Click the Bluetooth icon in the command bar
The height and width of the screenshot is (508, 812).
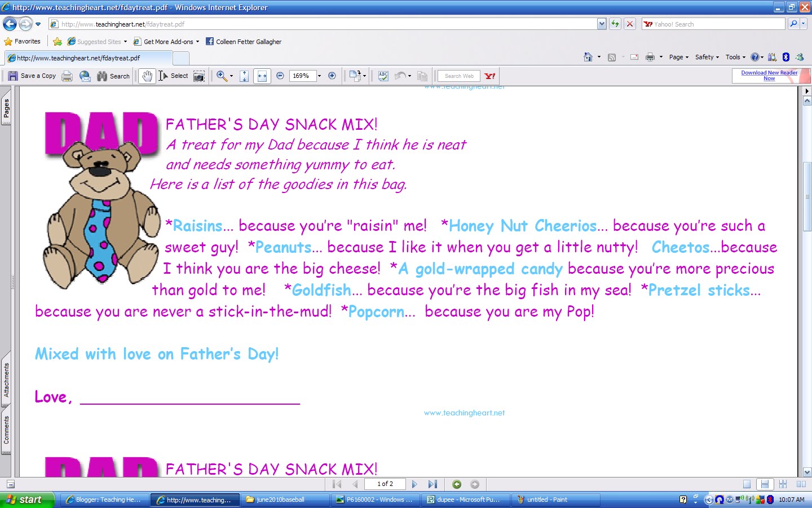786,57
